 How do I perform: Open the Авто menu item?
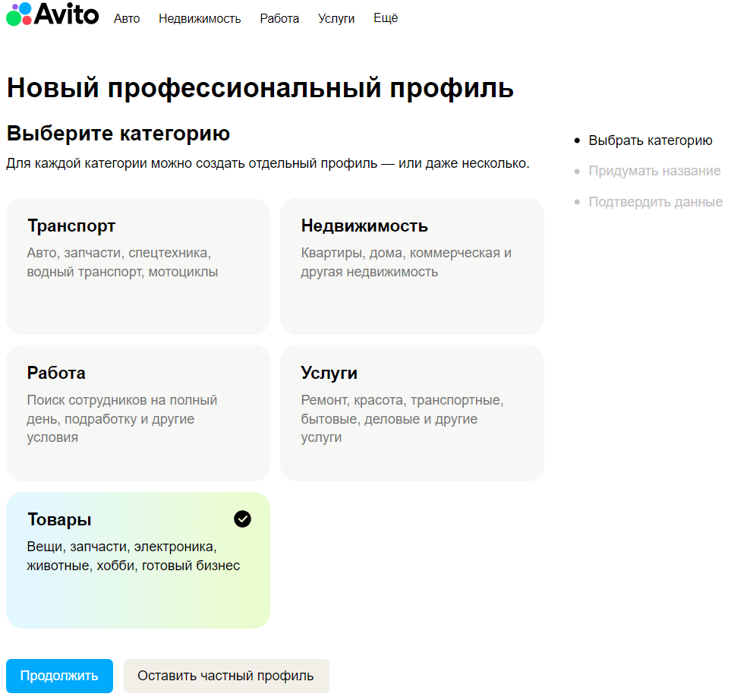[x=127, y=19]
